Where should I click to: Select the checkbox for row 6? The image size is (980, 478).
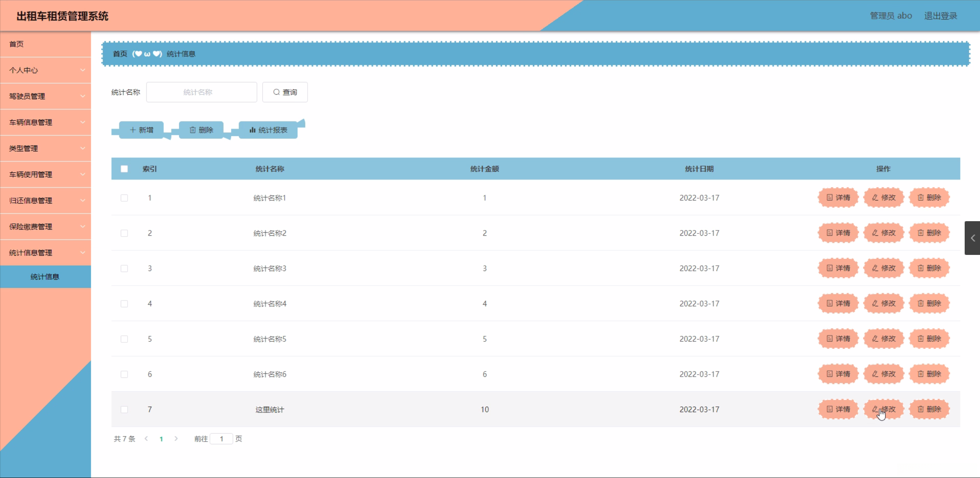pos(124,374)
